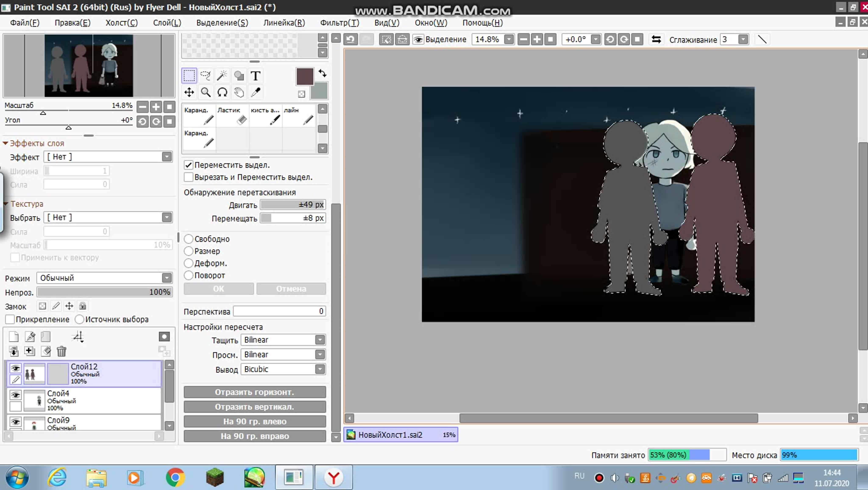Open the Тащить resampling dropdown
The width and height of the screenshot is (868, 490).
click(x=283, y=340)
